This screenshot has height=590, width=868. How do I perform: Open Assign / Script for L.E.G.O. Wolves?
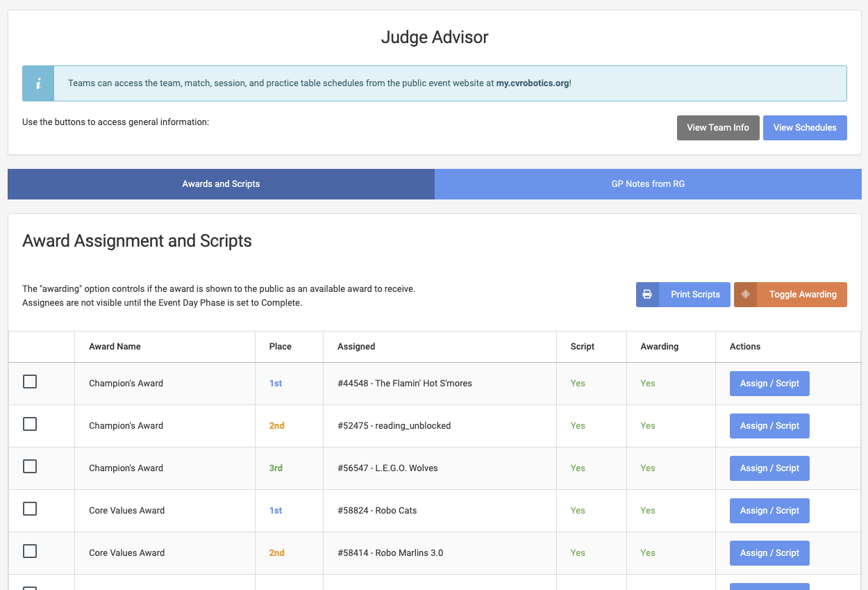click(769, 468)
